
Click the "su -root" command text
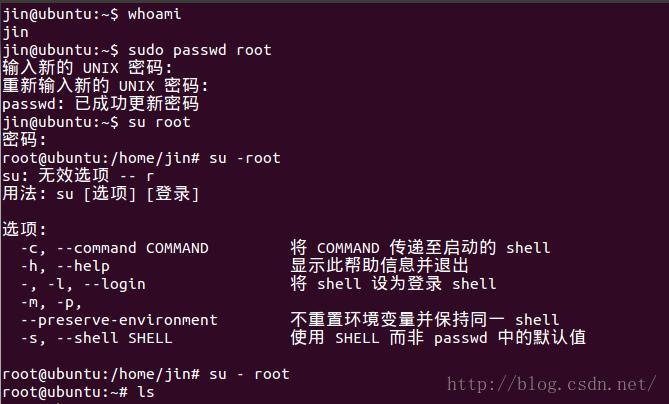(x=245, y=158)
